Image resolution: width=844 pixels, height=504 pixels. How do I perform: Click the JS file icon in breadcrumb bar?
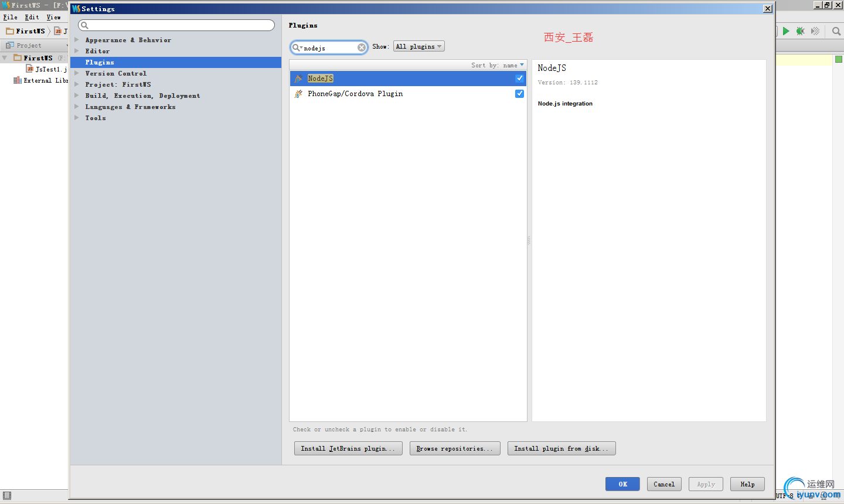pyautogui.click(x=58, y=31)
